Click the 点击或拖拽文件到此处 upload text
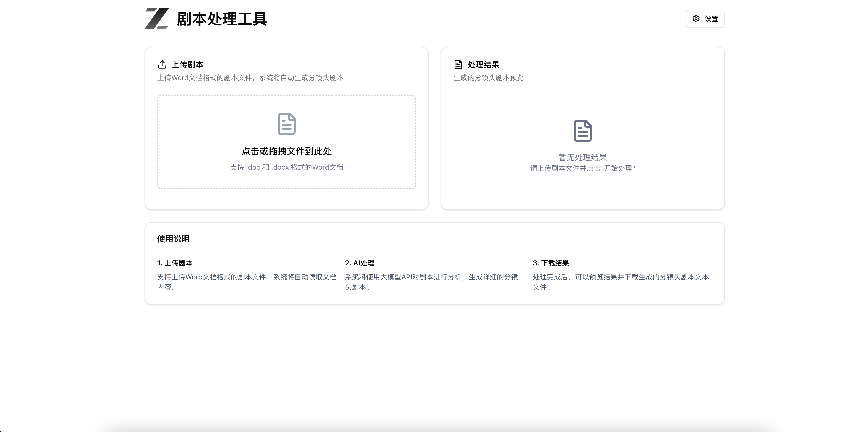This screenshot has height=432, width=868. click(286, 151)
